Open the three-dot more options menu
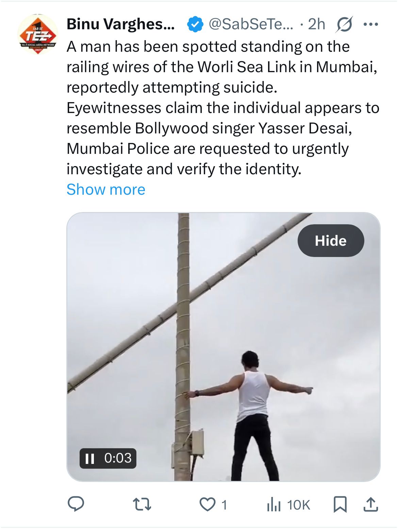The height and width of the screenshot is (532, 398). click(370, 25)
